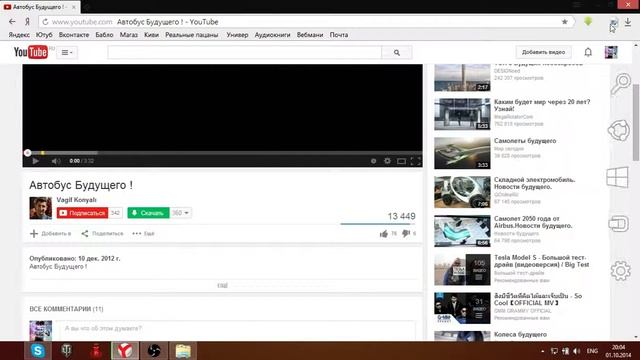Screen dimensions: 640x360
Task: Open bookmark 'Ютуб'
Action: point(44,35)
